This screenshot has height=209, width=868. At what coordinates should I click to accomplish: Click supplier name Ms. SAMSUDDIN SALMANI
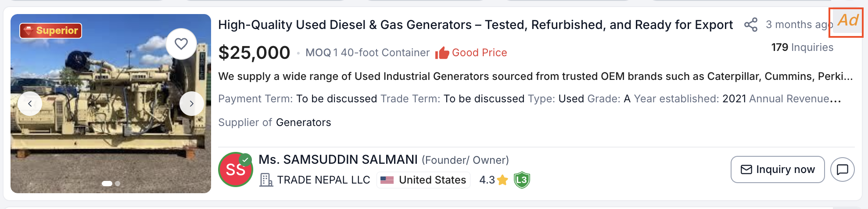[338, 159]
